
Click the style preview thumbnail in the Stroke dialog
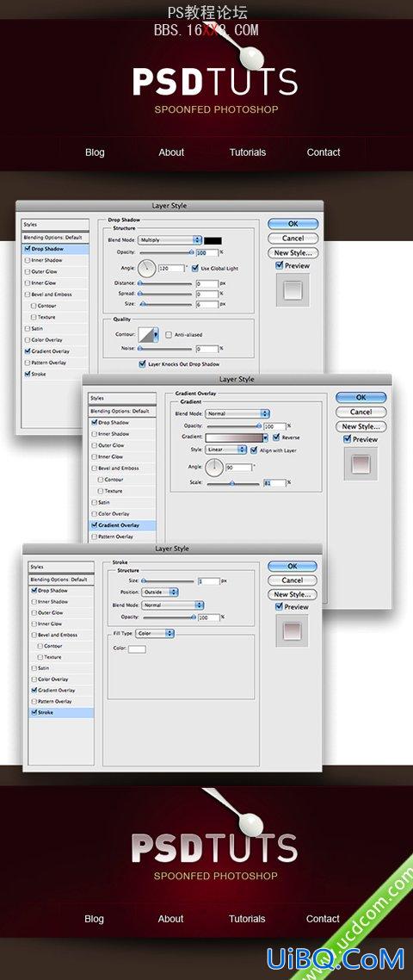pyautogui.click(x=292, y=630)
